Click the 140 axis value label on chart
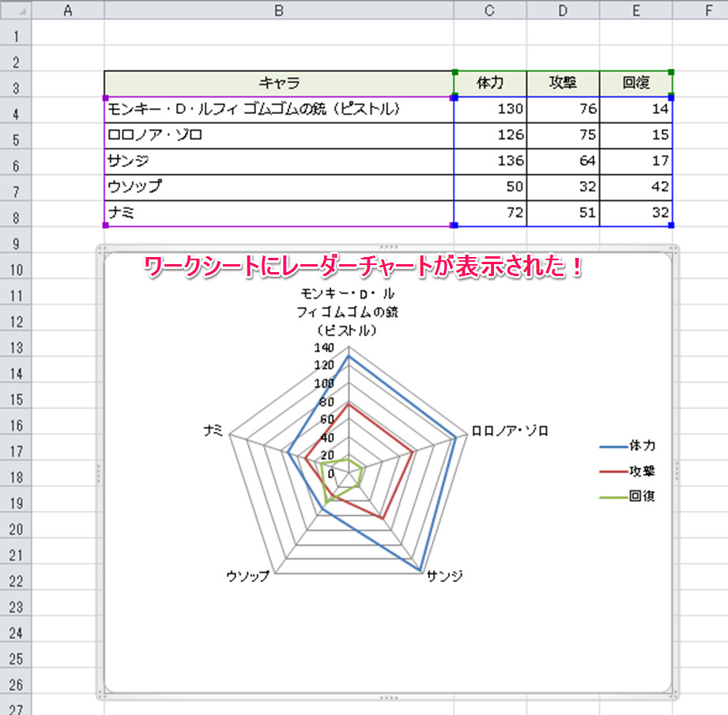The image size is (728, 715). click(x=326, y=348)
